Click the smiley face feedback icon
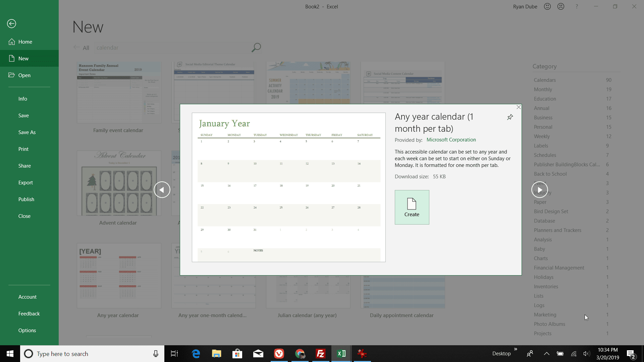The width and height of the screenshot is (644, 362). coord(547,6)
